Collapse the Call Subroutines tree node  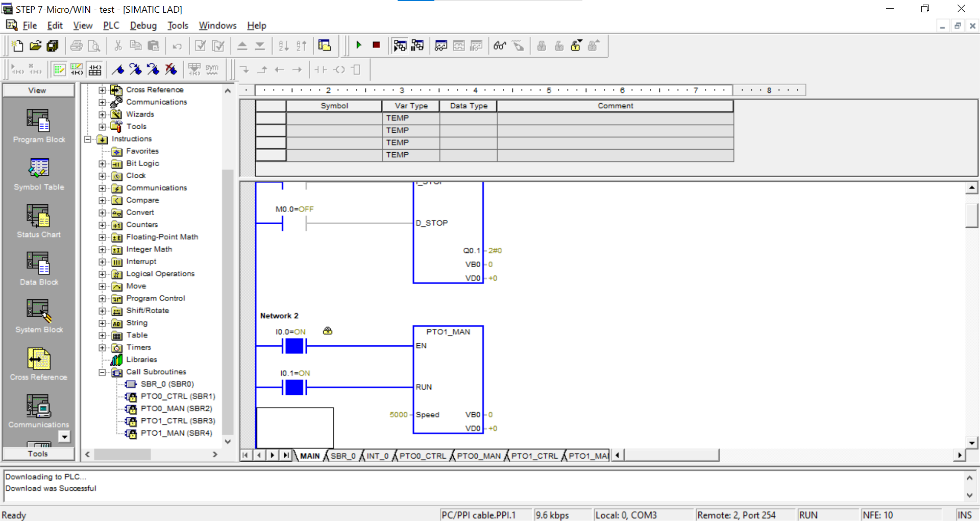tap(102, 372)
